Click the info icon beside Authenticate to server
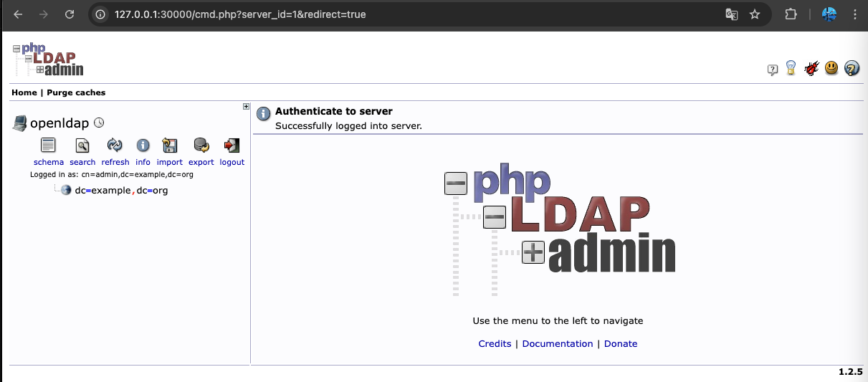This screenshot has height=382, width=868. [264, 114]
